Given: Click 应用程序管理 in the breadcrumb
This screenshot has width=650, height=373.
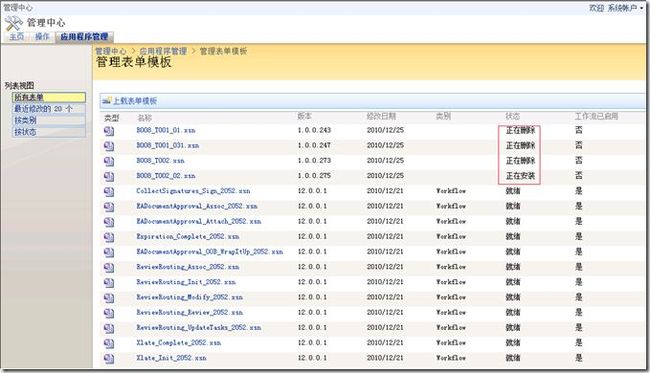Looking at the screenshot, I should point(163,51).
